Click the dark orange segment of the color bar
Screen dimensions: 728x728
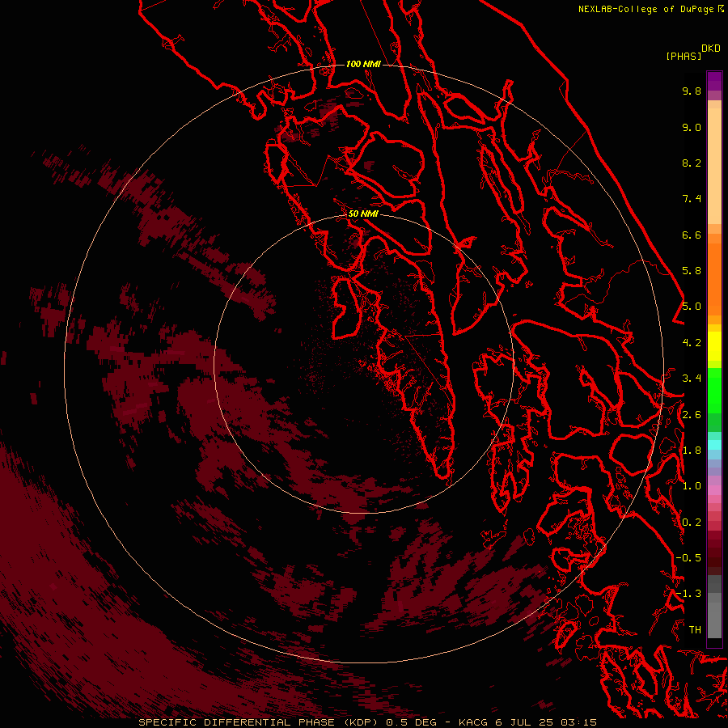[714, 278]
